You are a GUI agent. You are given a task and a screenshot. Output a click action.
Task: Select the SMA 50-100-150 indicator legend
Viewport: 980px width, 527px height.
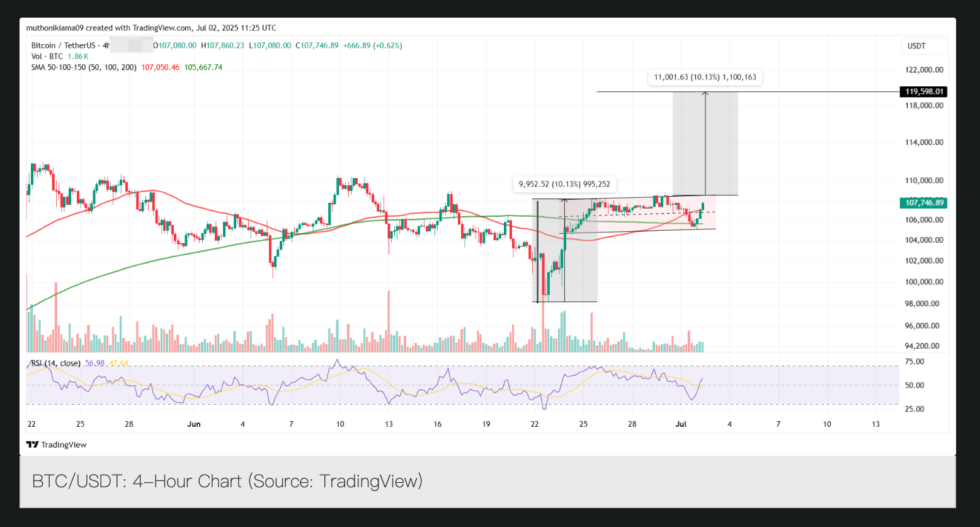point(83,67)
